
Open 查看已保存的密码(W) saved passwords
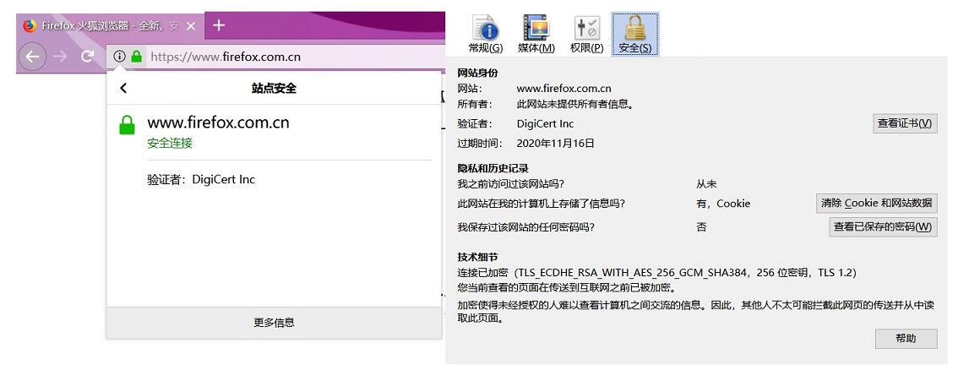[x=883, y=226]
